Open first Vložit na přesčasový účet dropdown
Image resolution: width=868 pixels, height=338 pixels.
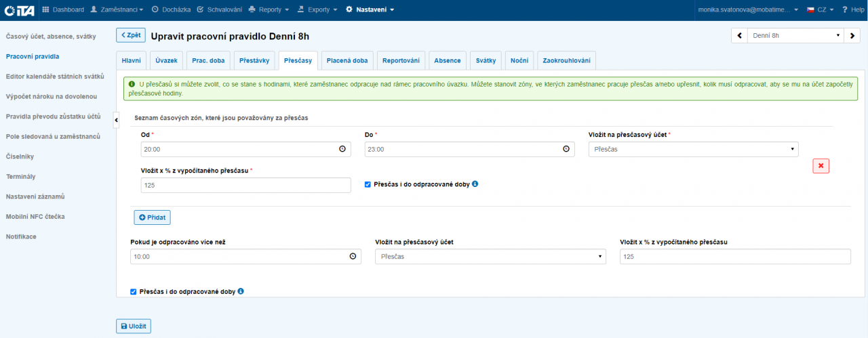coord(693,149)
